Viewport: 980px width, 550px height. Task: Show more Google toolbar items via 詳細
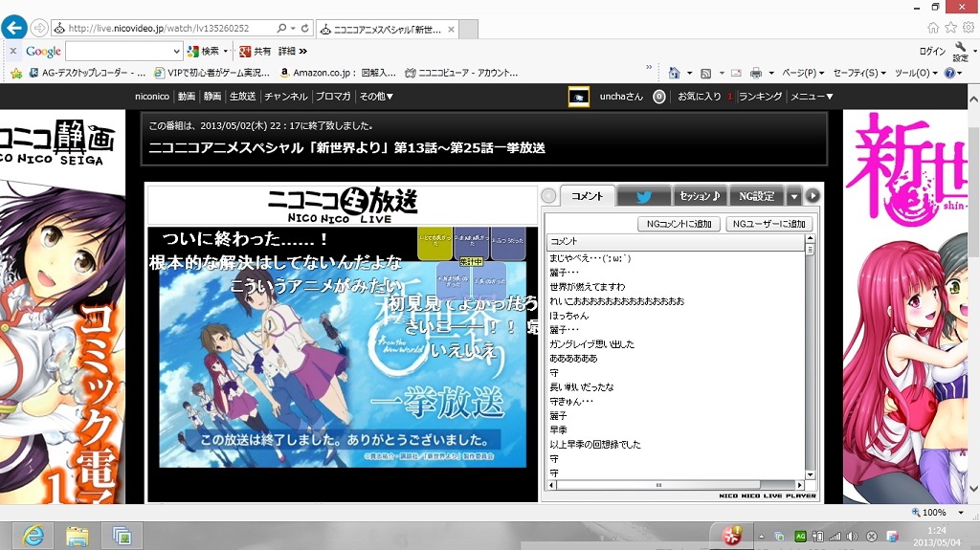[293, 52]
